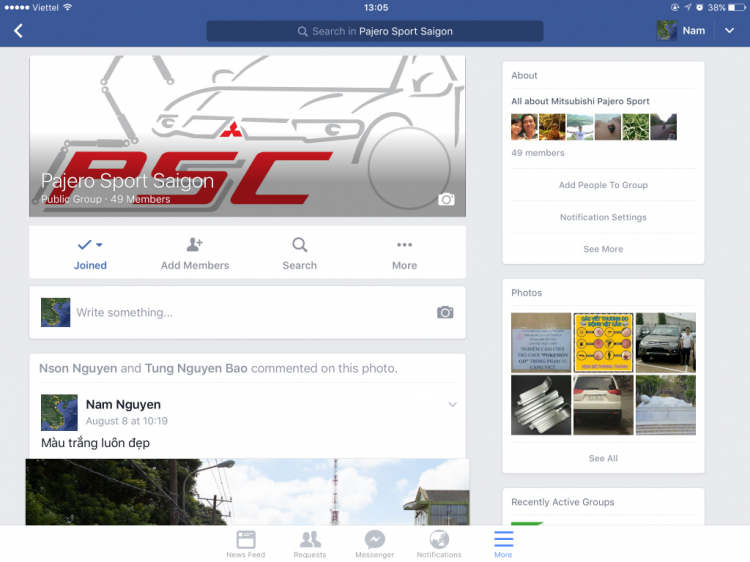Open the Pokemon Go notice photo
Screen dimensions: 750x562
[541, 342]
